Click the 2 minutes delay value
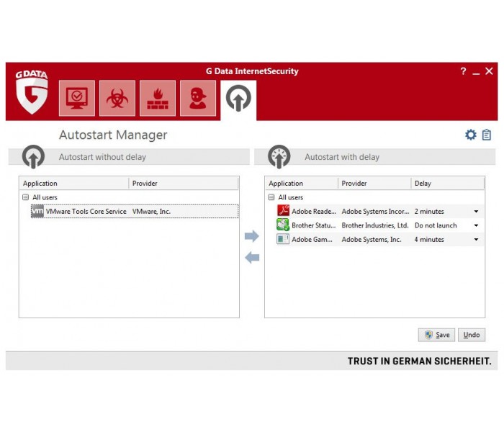 pos(429,212)
